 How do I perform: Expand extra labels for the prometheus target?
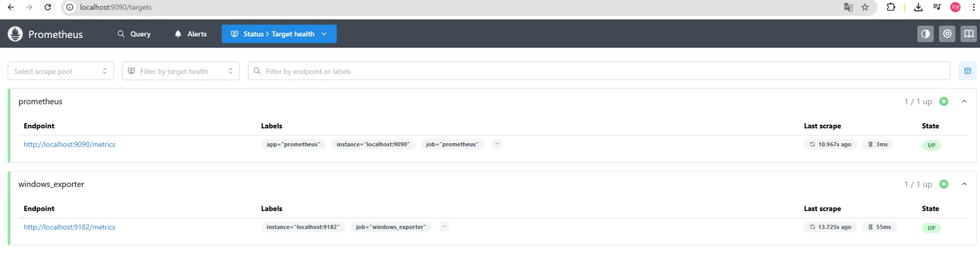pos(497,144)
